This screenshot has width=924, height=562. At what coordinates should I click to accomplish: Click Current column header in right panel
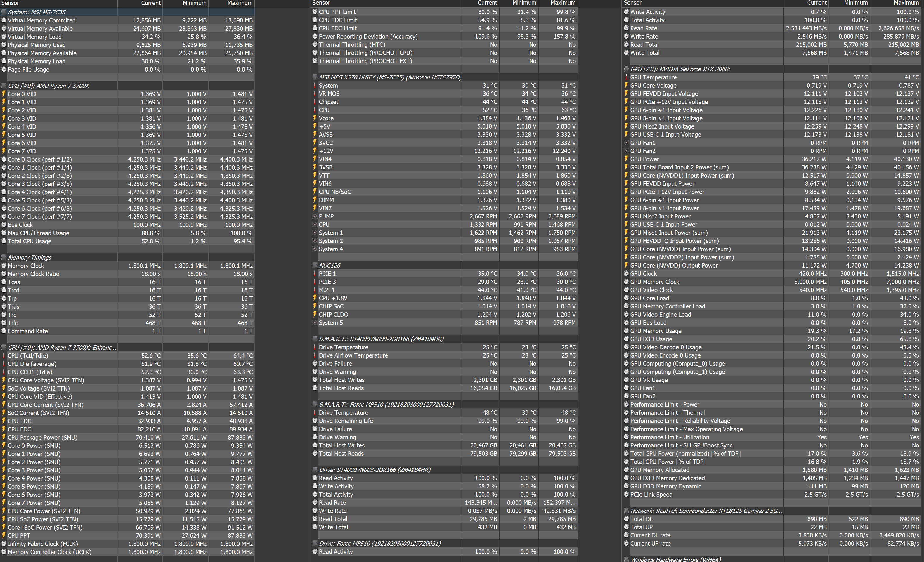(x=816, y=3)
